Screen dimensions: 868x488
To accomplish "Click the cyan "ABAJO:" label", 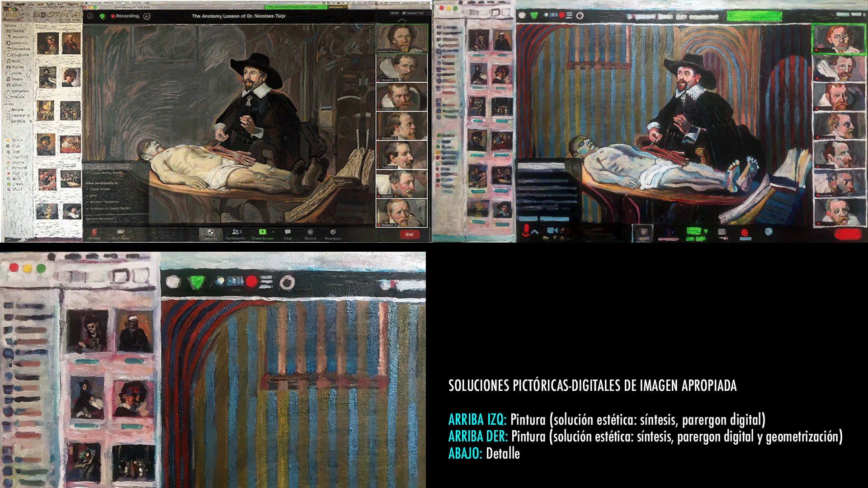I will point(465,454).
